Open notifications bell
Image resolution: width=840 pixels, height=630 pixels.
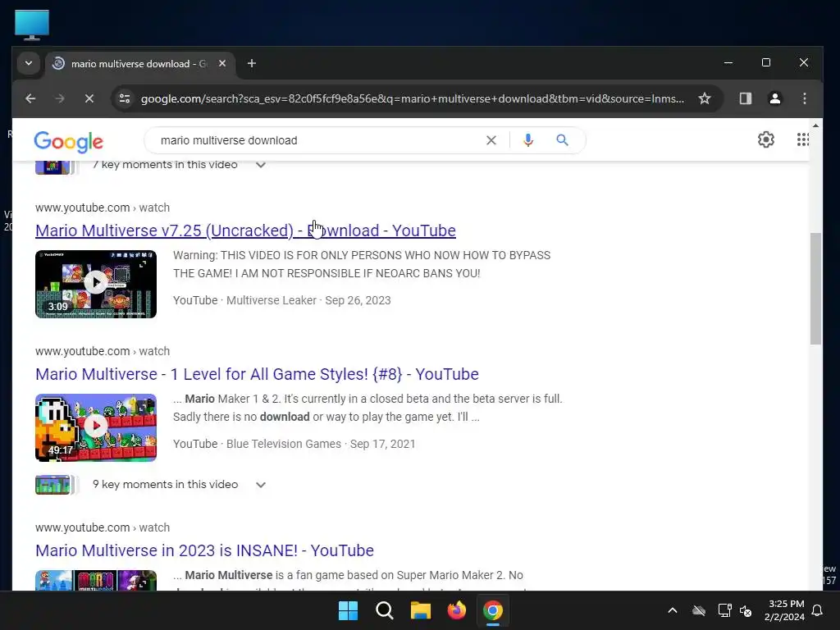818,610
